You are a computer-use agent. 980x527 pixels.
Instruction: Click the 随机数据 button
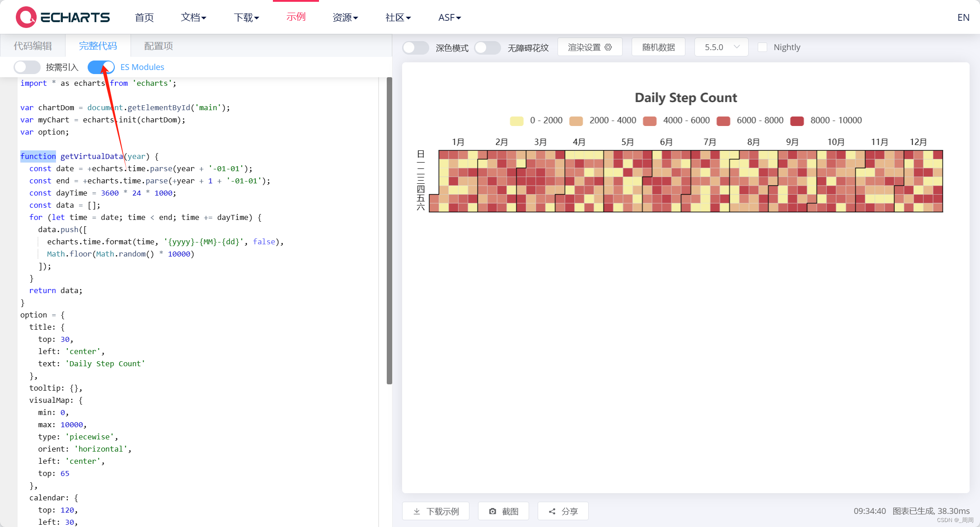click(x=658, y=47)
